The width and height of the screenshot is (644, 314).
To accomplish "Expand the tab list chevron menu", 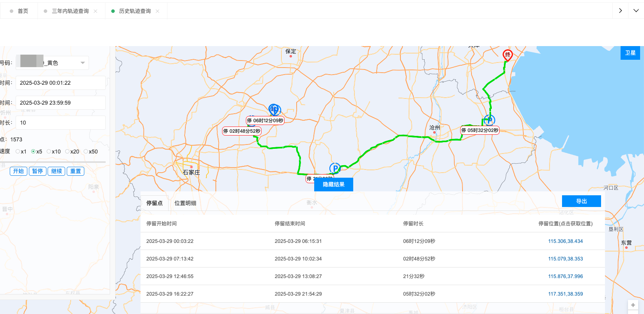I will point(636,11).
